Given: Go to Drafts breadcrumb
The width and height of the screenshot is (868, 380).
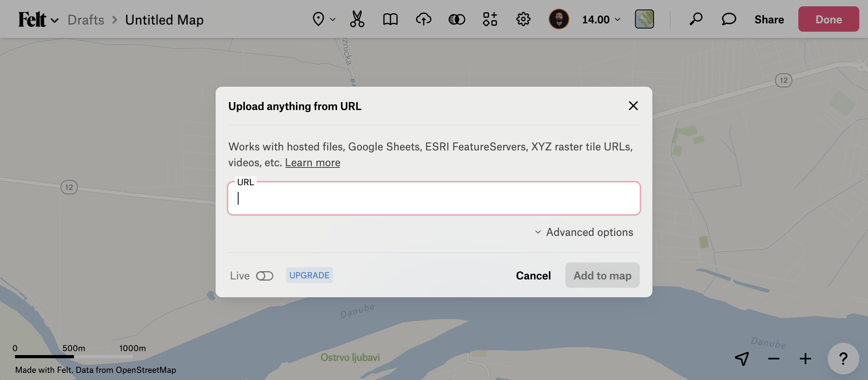Looking at the screenshot, I should pos(86,20).
